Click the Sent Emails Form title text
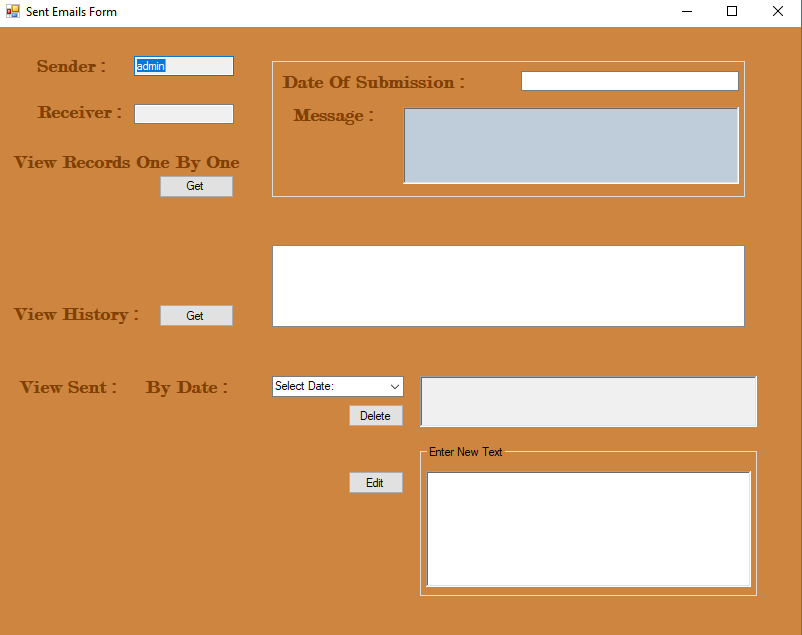 pyautogui.click(x=71, y=11)
